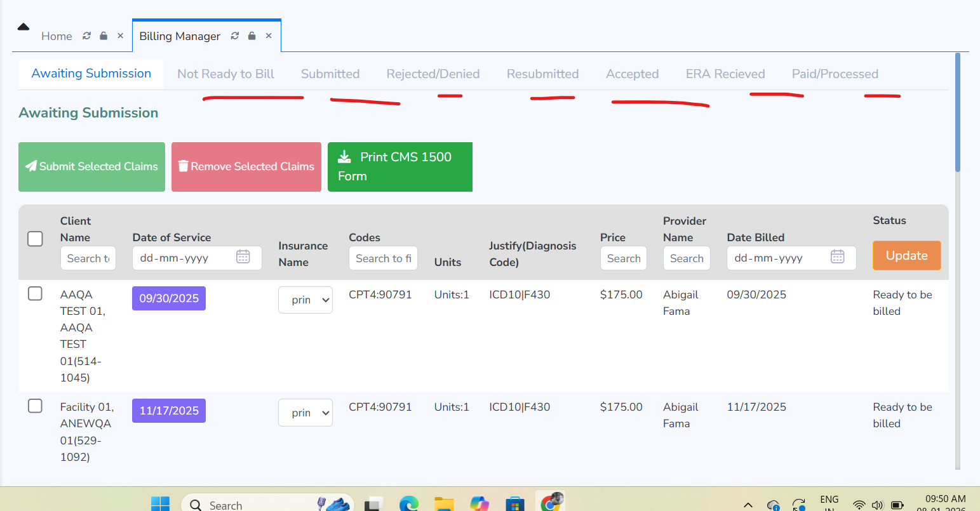980x511 pixels.
Task: Click the refresh icon on Home tab
Action: click(87, 36)
